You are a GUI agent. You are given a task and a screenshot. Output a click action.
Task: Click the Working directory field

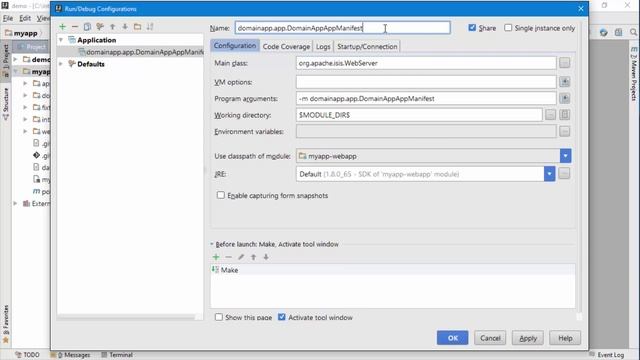coord(419,115)
